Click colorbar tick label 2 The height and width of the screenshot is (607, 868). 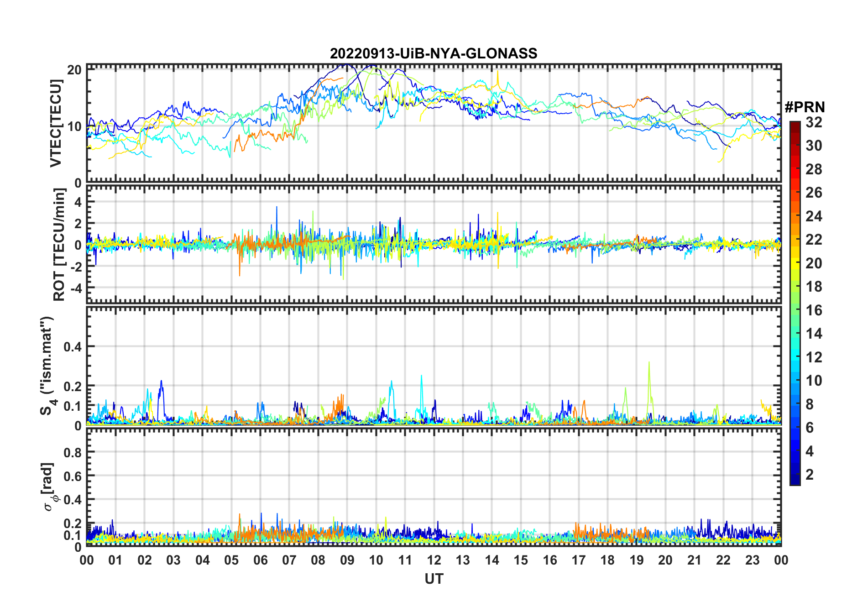tap(810, 475)
